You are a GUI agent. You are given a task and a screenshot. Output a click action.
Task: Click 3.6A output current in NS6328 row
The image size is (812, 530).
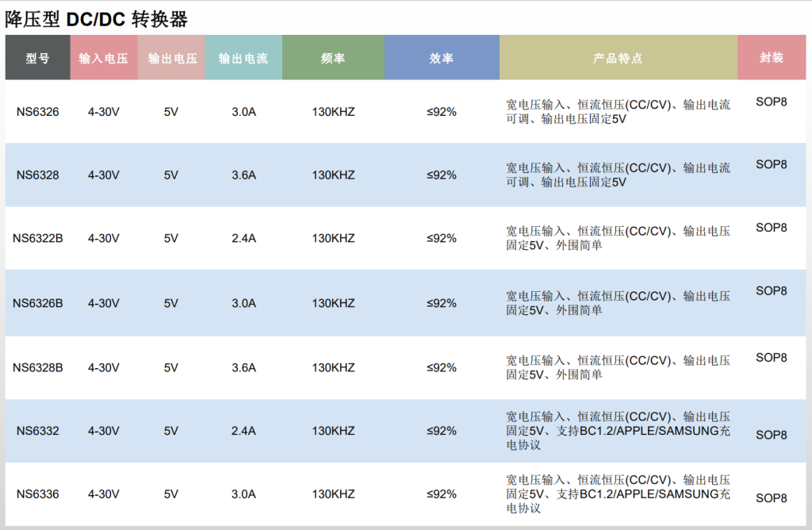point(244,175)
